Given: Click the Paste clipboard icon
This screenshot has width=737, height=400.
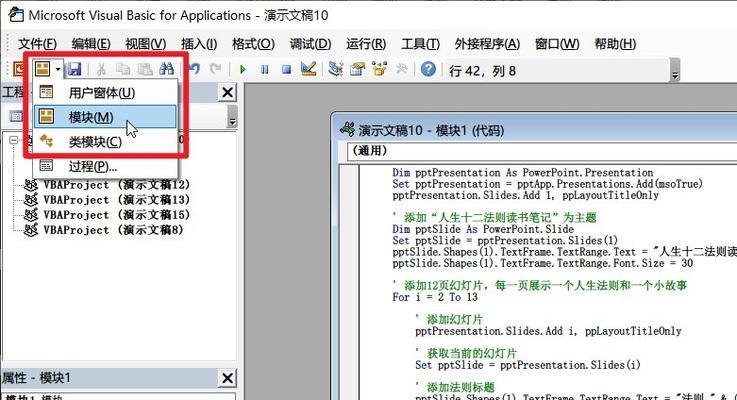Looking at the screenshot, I should pyautogui.click(x=145, y=70).
